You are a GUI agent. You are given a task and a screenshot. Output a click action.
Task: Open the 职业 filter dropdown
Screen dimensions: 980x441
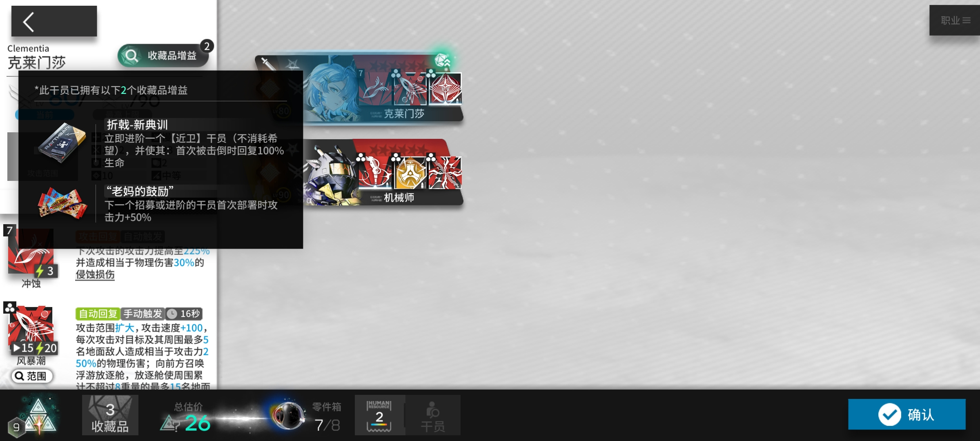pyautogui.click(x=955, y=20)
